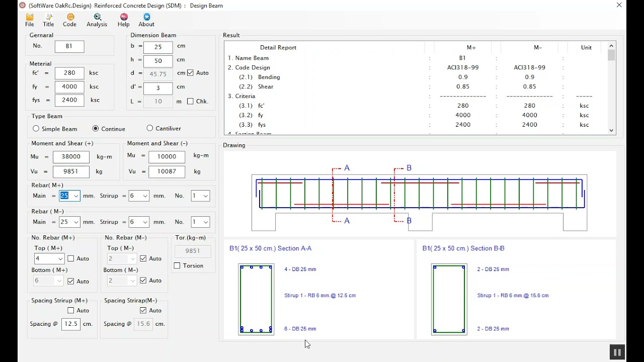This screenshot has height=362, width=644.
Task: Click the Unit column header
Action: (586, 47)
